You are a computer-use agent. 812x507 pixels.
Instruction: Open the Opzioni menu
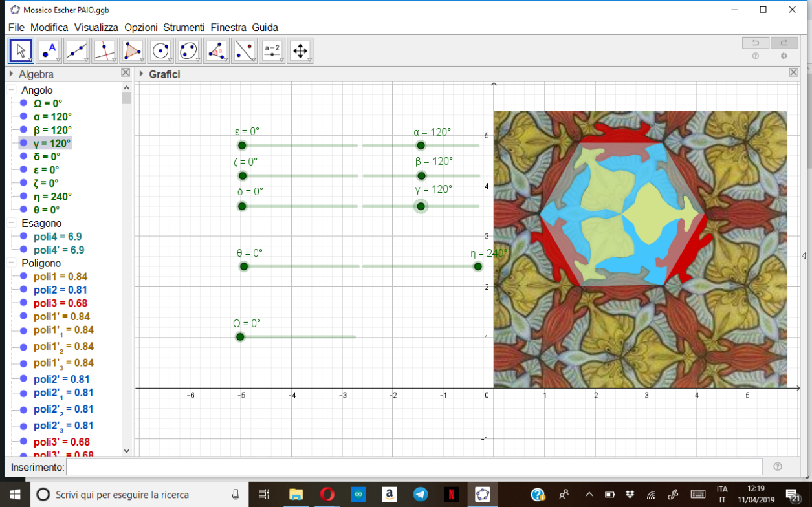pyautogui.click(x=141, y=27)
